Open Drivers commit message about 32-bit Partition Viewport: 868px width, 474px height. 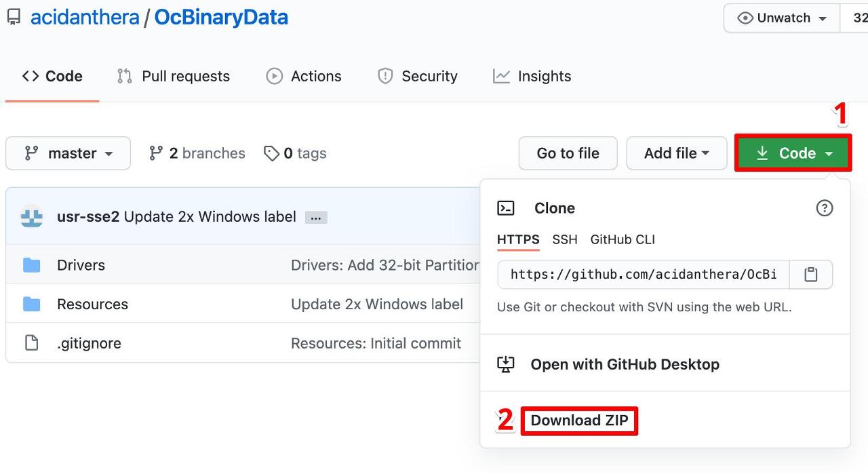[385, 265]
